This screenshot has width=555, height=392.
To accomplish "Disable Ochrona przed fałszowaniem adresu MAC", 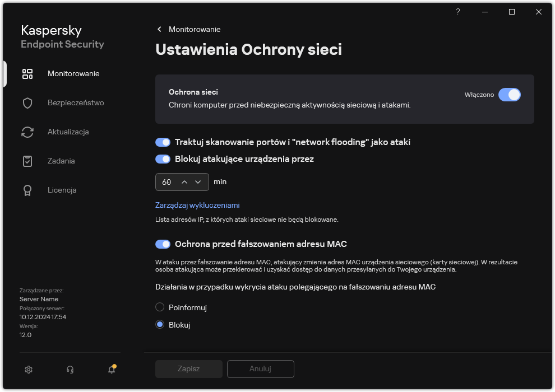I will [x=163, y=244].
